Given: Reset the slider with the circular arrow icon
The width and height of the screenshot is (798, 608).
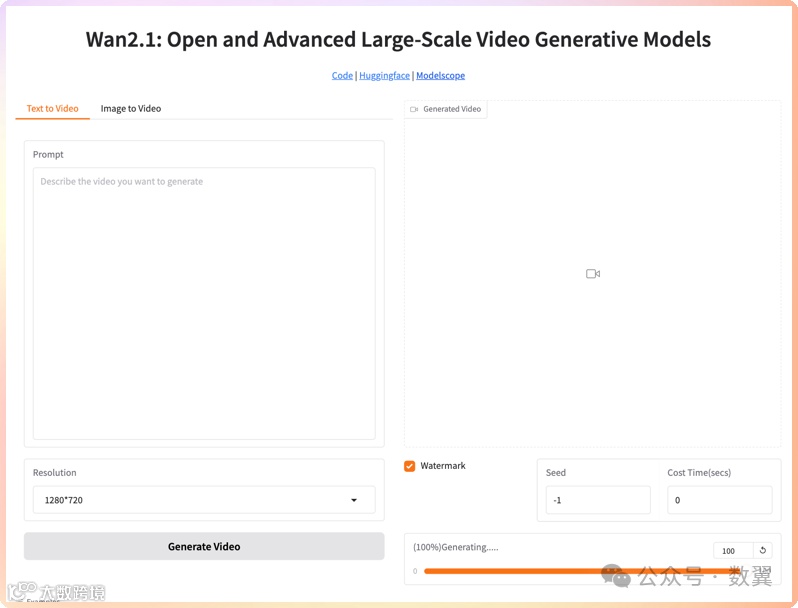Looking at the screenshot, I should pos(762,550).
